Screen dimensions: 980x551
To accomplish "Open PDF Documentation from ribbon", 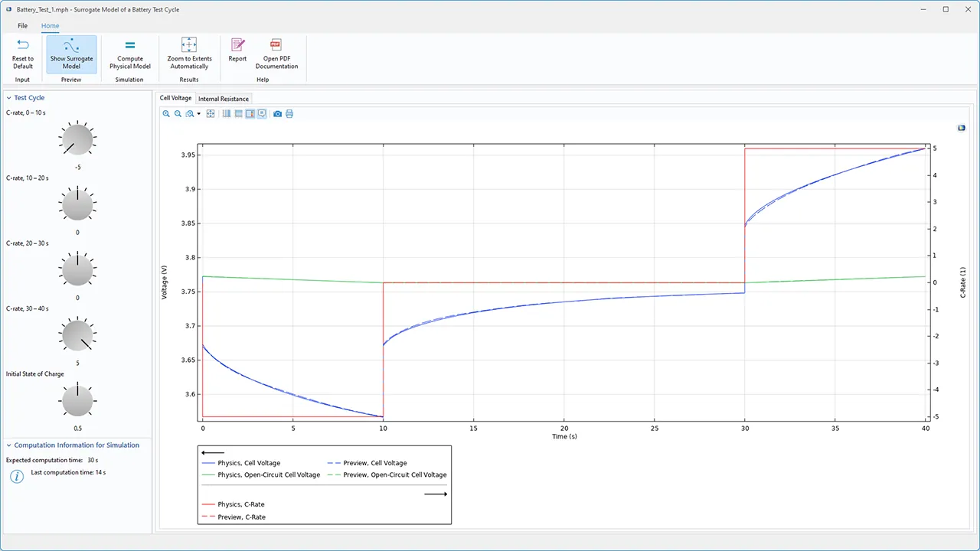I will [x=276, y=46].
